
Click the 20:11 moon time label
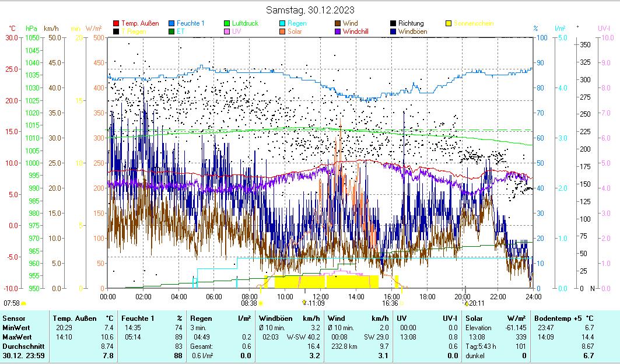pyautogui.click(x=477, y=303)
